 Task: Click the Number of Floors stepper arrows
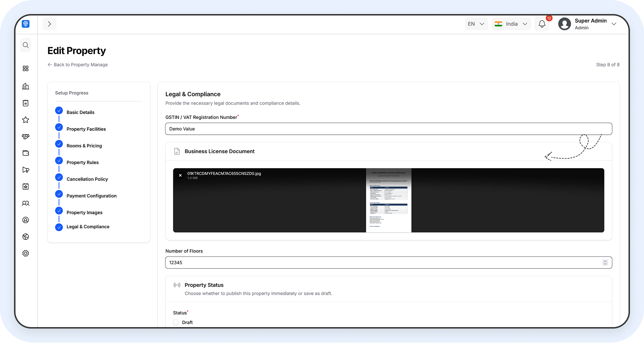605,262
